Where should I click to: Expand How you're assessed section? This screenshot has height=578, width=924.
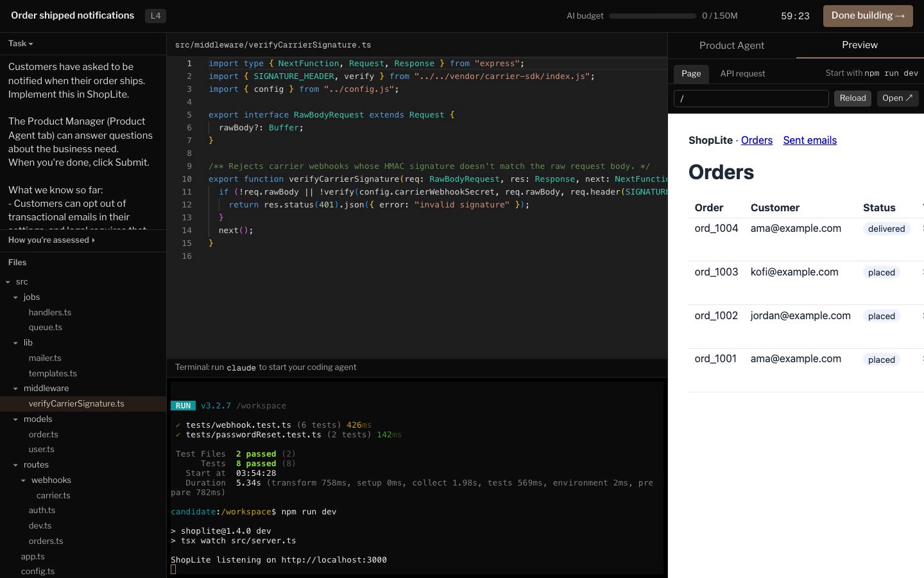51,240
